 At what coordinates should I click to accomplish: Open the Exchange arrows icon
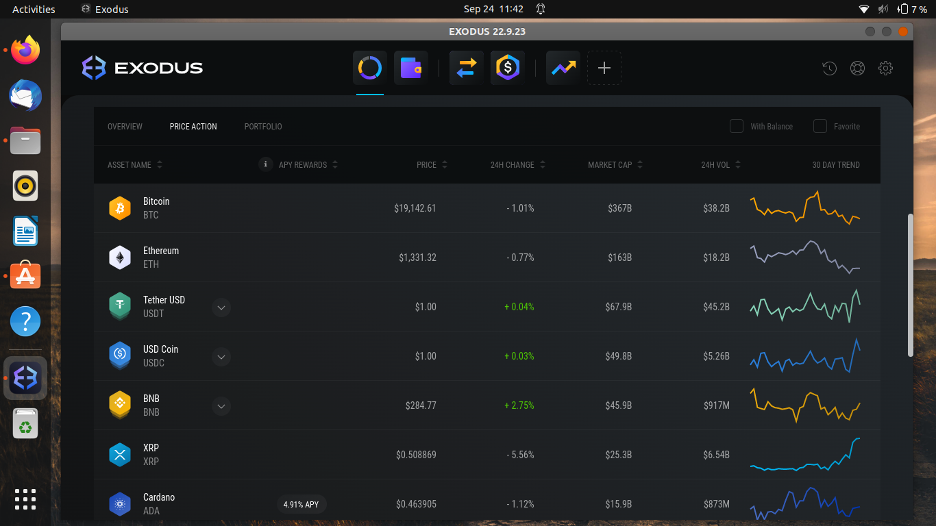466,68
